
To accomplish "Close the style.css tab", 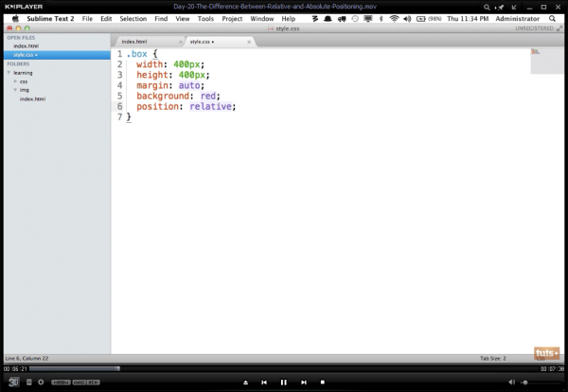I will [249, 42].
